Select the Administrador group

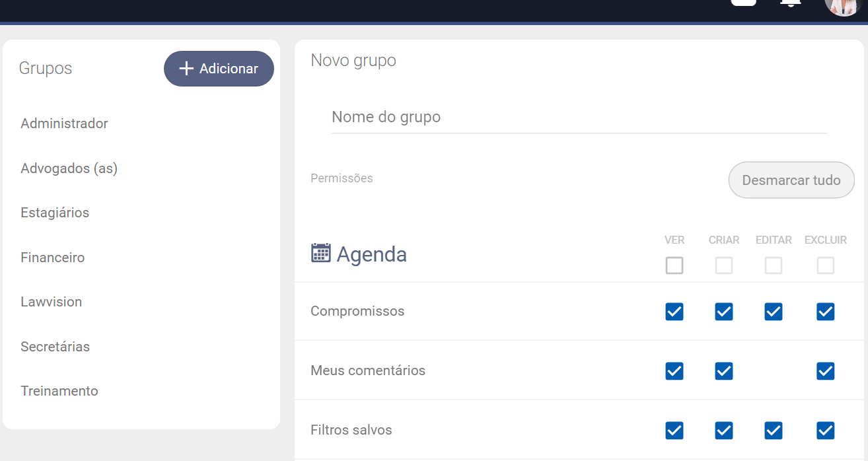(64, 124)
